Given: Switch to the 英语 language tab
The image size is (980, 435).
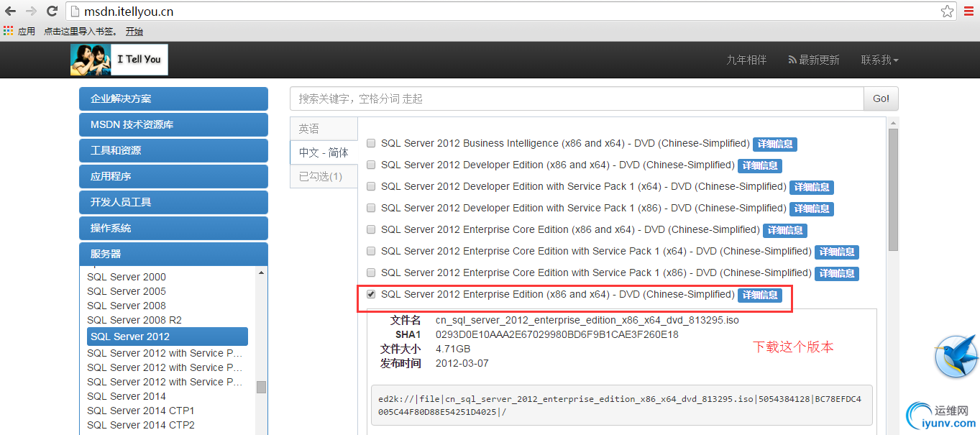Looking at the screenshot, I should (324, 129).
